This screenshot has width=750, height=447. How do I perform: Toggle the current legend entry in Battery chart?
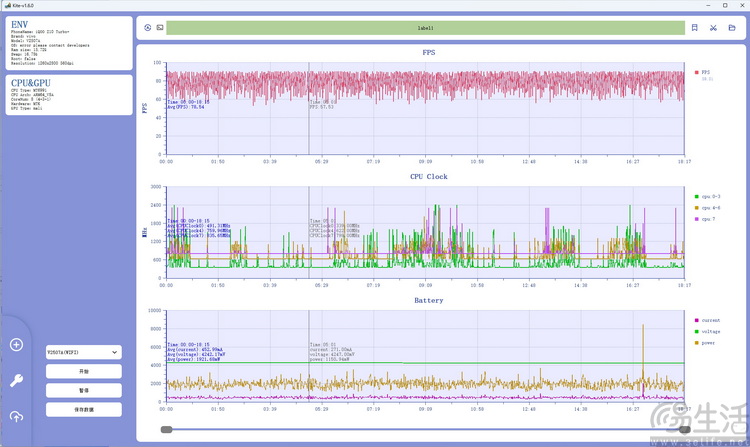(707, 320)
